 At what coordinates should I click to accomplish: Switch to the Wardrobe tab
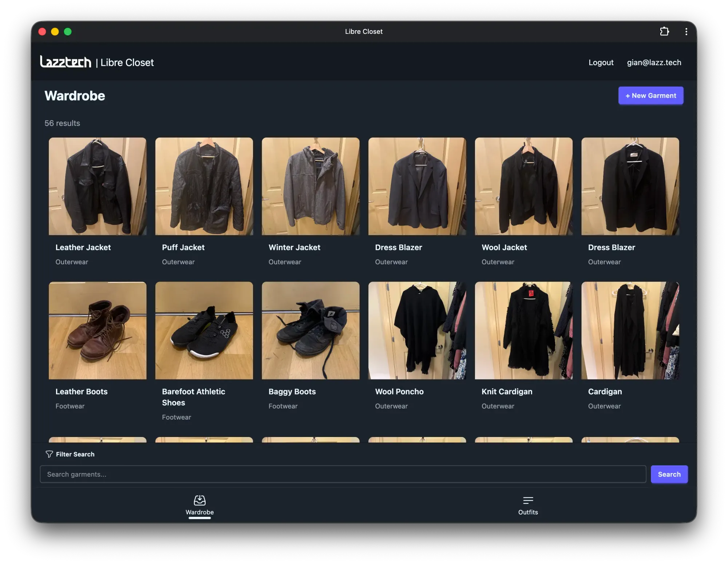point(199,506)
